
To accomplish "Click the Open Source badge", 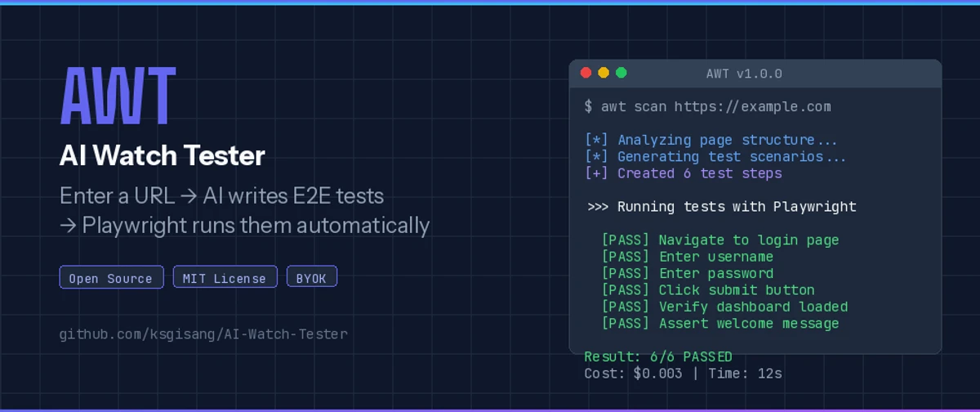I will [111, 278].
